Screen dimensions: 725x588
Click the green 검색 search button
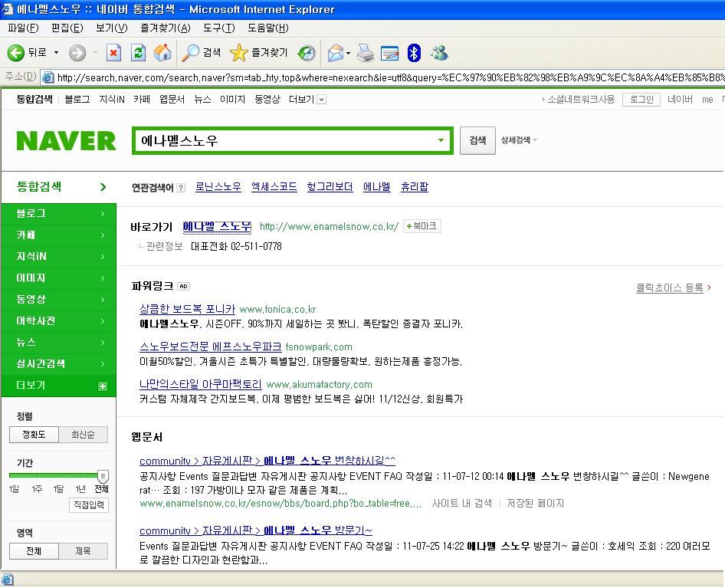[x=477, y=140]
